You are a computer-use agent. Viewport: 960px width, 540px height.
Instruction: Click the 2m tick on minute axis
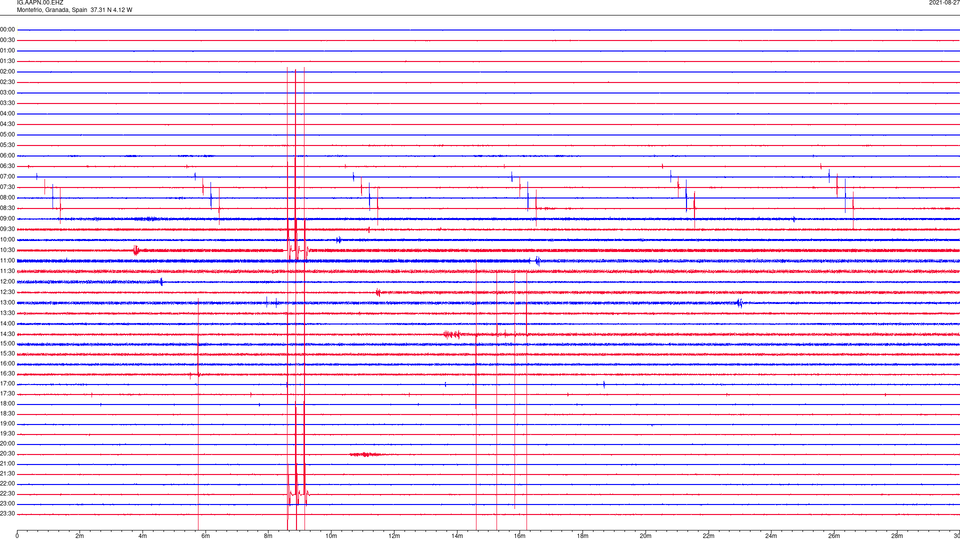80,536
